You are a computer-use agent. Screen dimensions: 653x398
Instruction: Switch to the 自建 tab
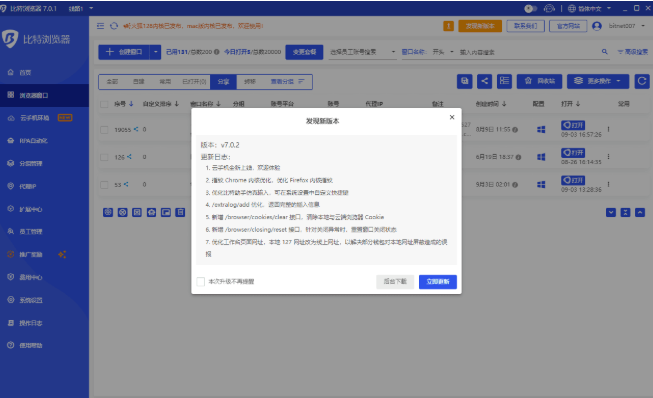click(x=139, y=82)
